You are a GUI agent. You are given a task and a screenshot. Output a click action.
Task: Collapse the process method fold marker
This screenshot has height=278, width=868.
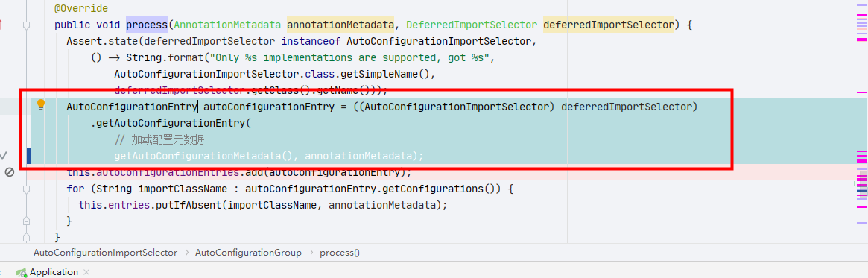coord(25,25)
